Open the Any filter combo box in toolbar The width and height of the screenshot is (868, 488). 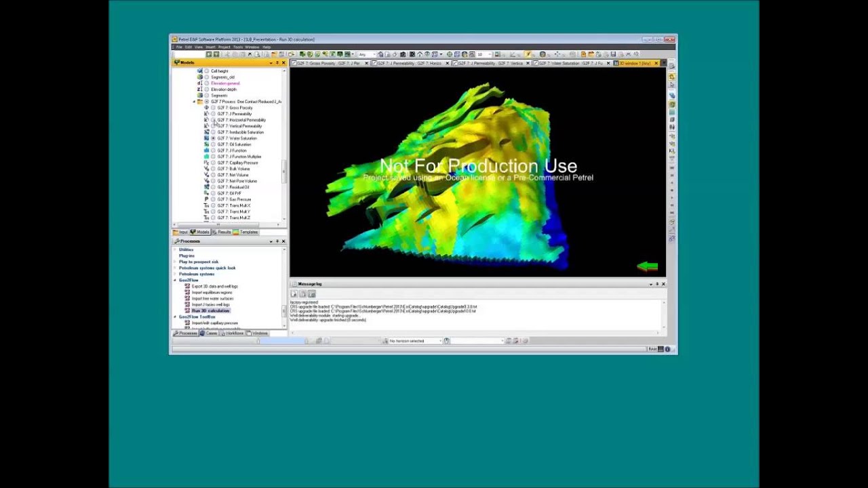[x=366, y=54]
